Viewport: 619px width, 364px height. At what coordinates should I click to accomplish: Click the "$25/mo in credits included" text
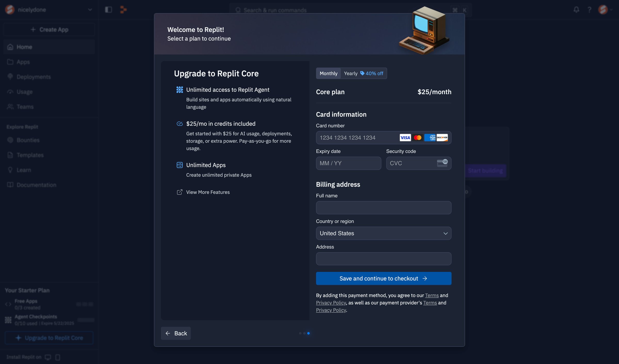221,124
